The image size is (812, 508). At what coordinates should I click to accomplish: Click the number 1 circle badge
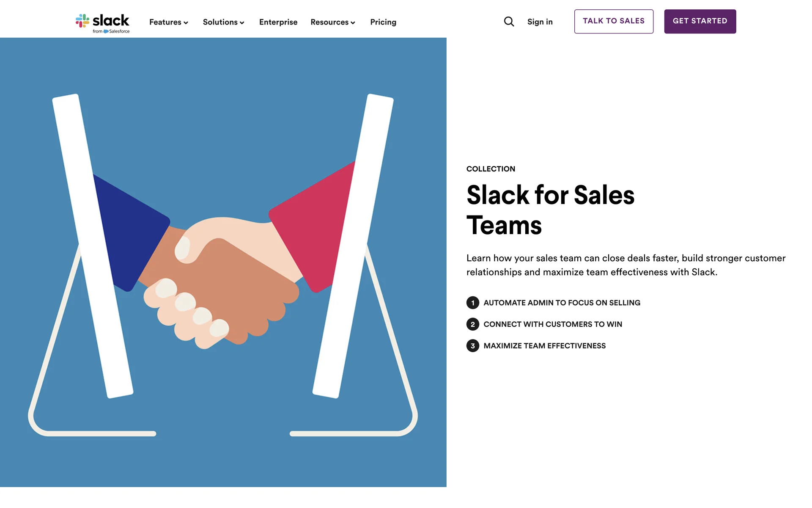tap(472, 303)
